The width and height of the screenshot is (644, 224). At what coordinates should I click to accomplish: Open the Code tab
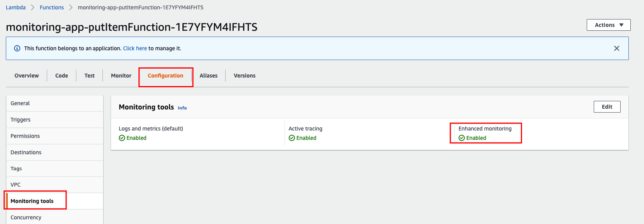tap(62, 76)
